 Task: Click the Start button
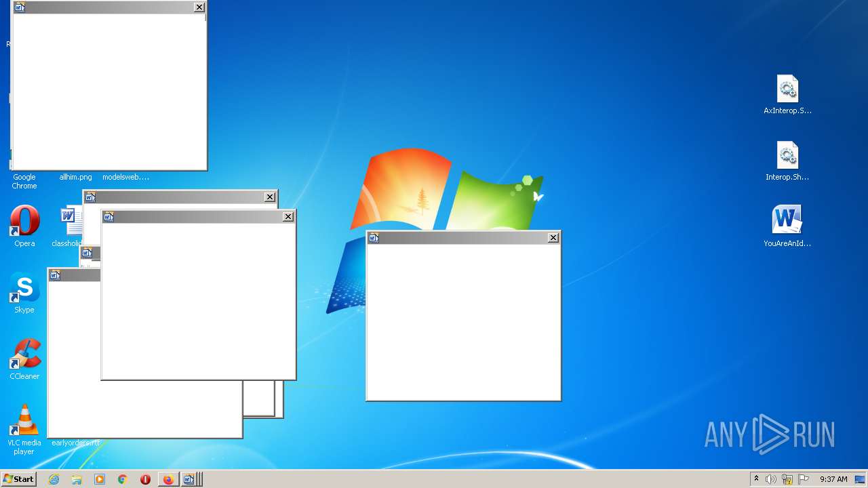point(18,479)
